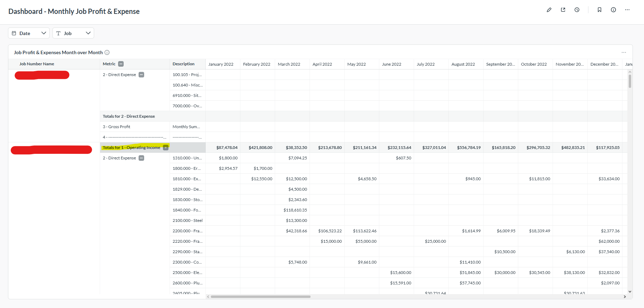The image size is (644, 308).
Task: Expand the Totals for 1 - Operating Income row
Action: [166, 148]
